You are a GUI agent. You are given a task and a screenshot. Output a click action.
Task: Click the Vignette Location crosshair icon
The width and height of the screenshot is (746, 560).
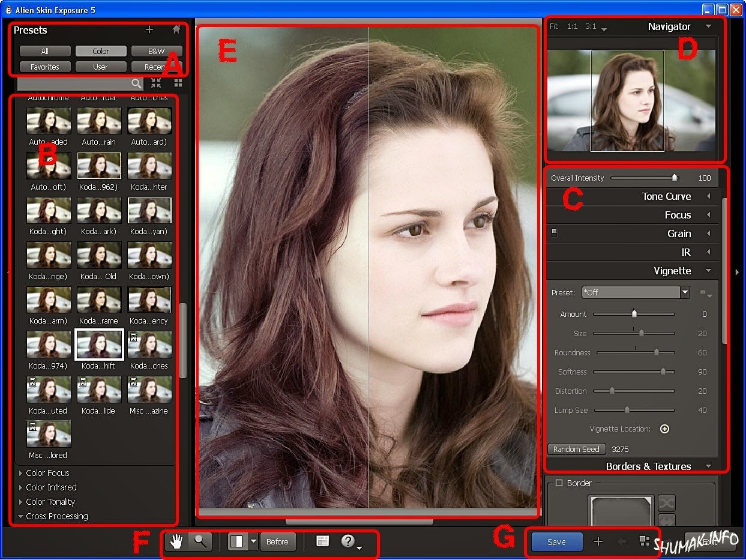click(664, 429)
